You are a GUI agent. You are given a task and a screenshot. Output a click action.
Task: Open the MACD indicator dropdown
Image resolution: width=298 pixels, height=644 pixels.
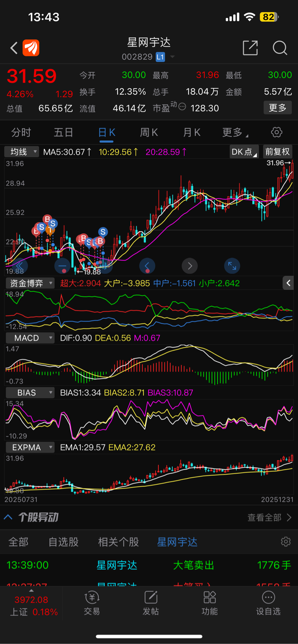(30, 338)
